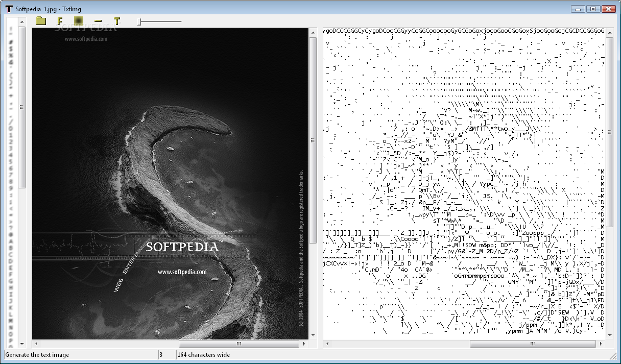
Task: Click the character list scrollbar thumb
Action: pos(22,107)
